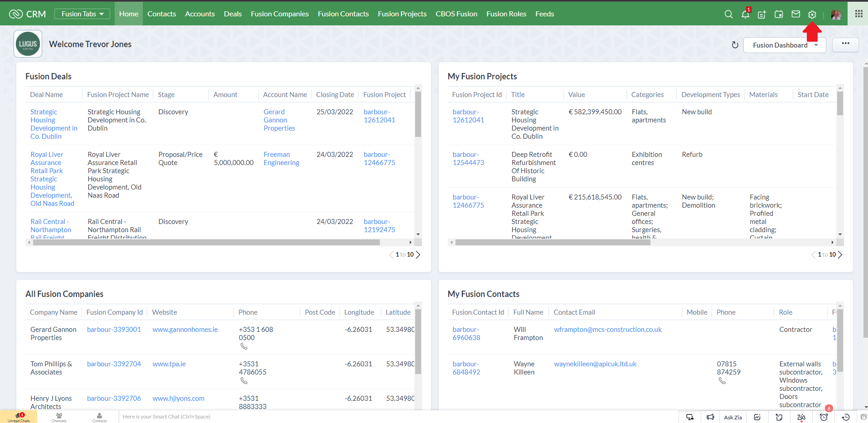Click the screen-share assist icon in bottom bar

(690, 417)
